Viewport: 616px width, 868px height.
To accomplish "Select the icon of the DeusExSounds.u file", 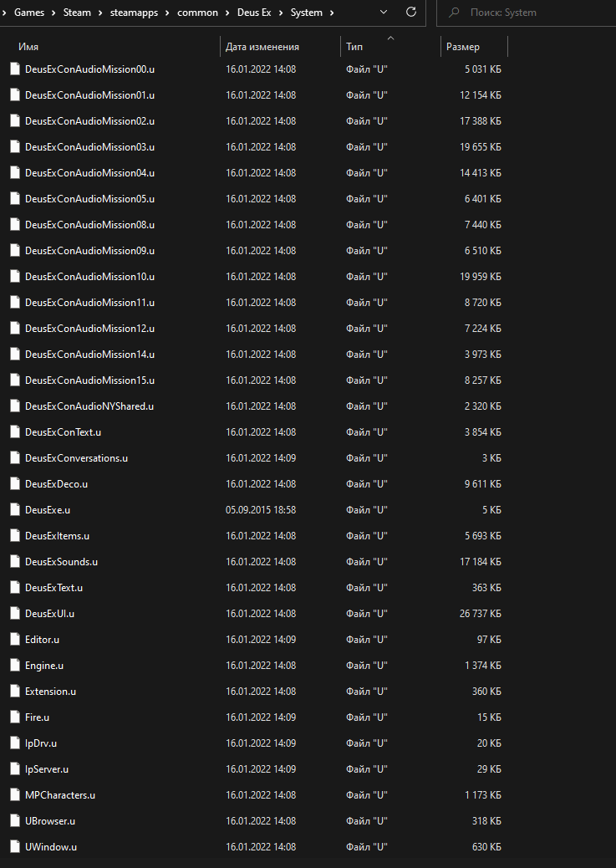I will (14, 561).
